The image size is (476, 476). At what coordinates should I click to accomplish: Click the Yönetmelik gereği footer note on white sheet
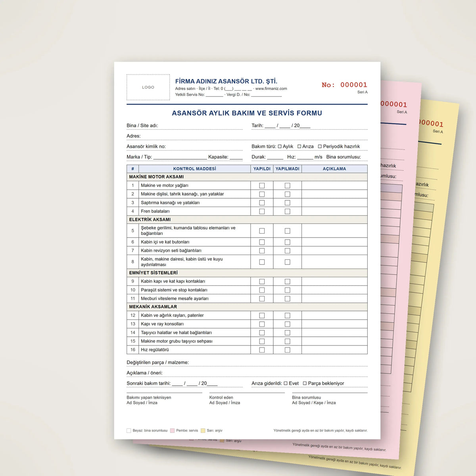click(x=321, y=430)
